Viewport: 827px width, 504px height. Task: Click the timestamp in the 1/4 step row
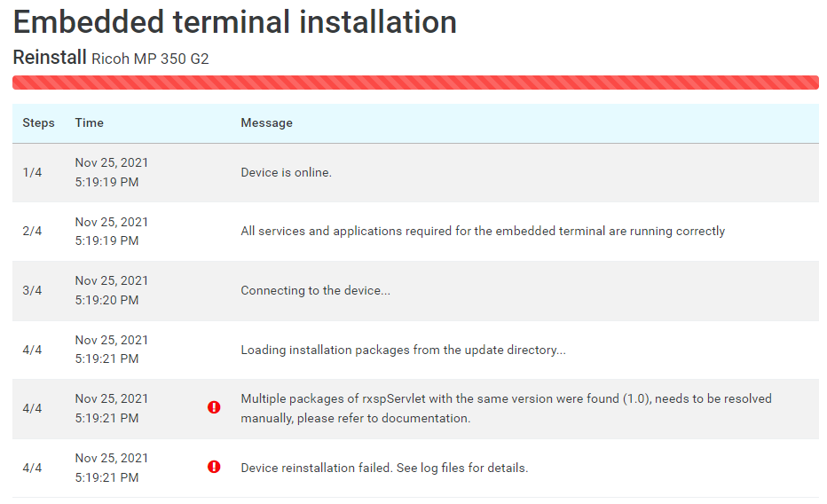(111, 172)
